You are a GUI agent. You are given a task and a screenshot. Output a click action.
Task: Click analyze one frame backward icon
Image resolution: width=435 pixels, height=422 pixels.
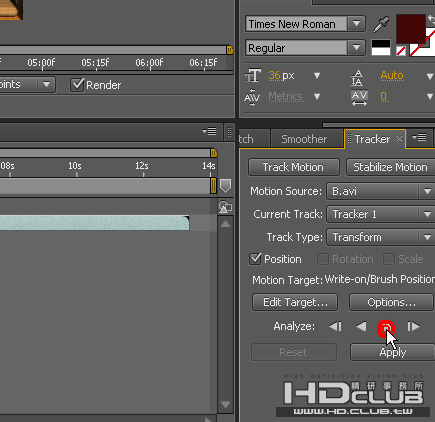coord(335,326)
